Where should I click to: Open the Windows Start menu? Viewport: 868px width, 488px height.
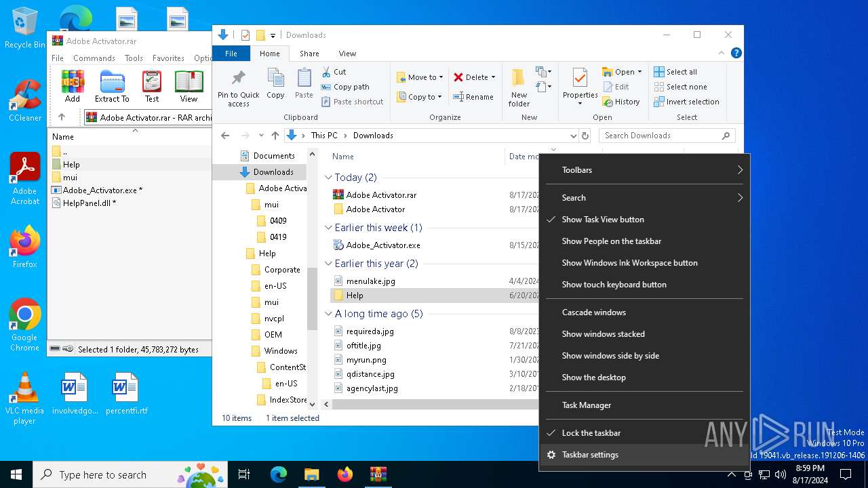point(16,474)
